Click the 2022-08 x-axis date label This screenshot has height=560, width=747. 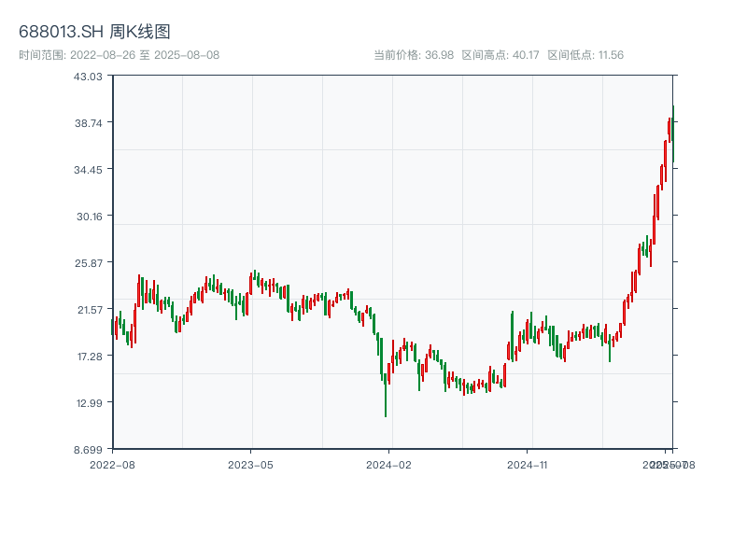[112, 464]
